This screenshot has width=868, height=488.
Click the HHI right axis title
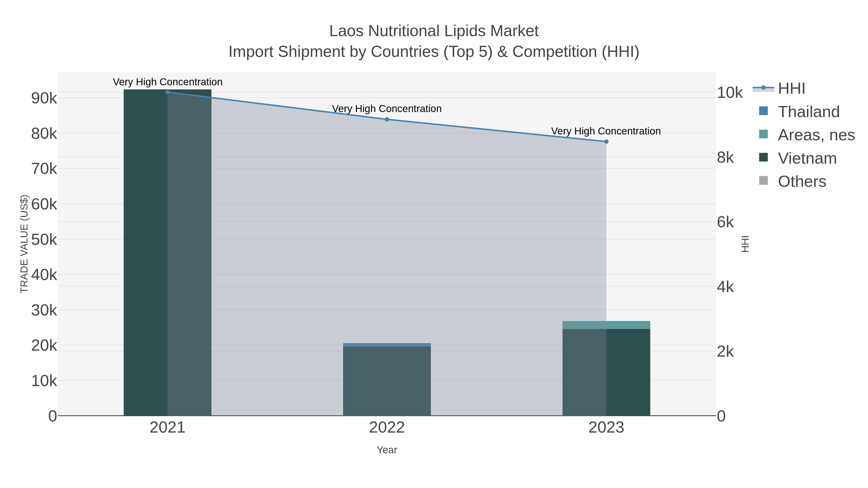[x=745, y=244]
